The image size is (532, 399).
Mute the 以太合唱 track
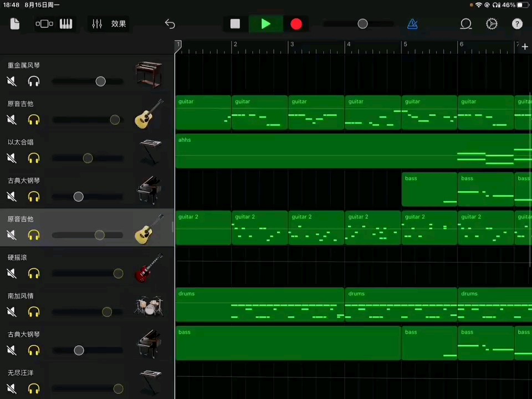click(x=12, y=158)
